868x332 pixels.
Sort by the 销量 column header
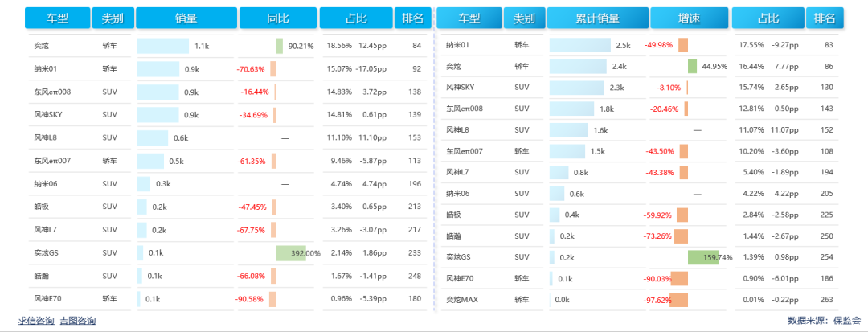point(186,18)
